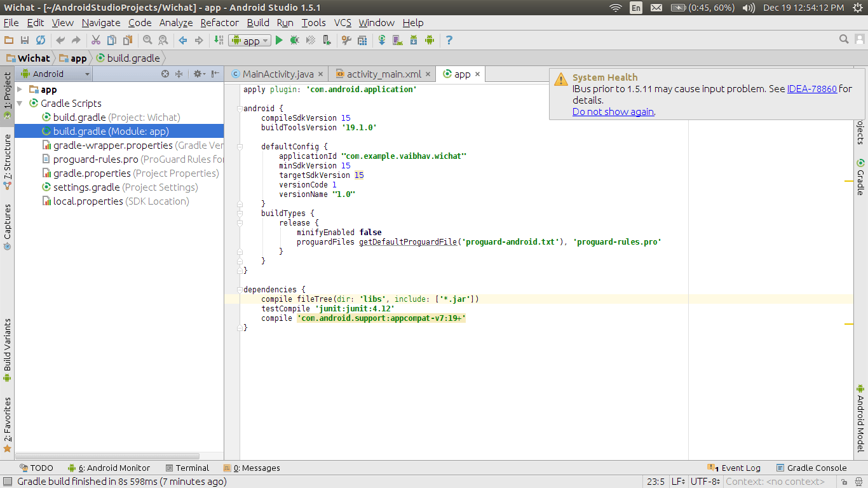Click the Scroll from Source target icon
Image resolution: width=868 pixels, height=488 pixels.
(165, 74)
